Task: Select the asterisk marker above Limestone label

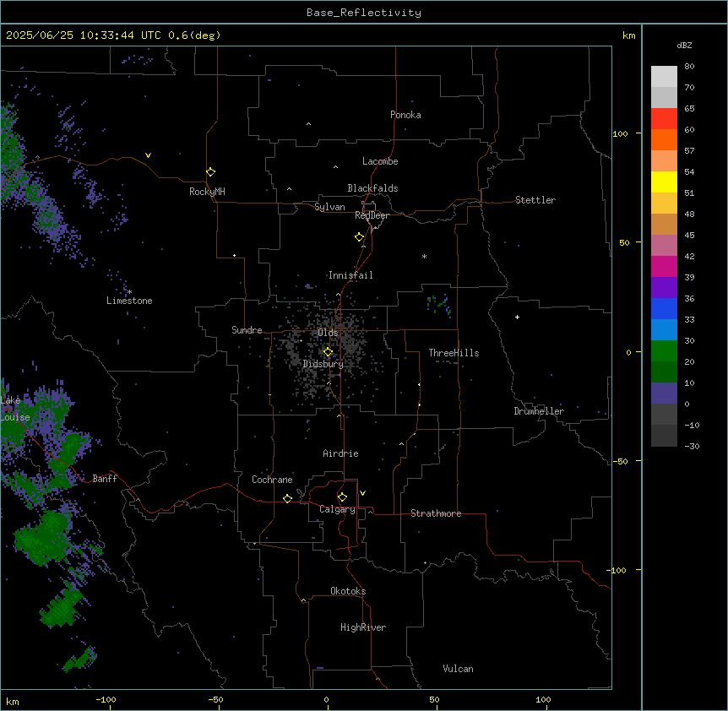Action: pos(129,292)
